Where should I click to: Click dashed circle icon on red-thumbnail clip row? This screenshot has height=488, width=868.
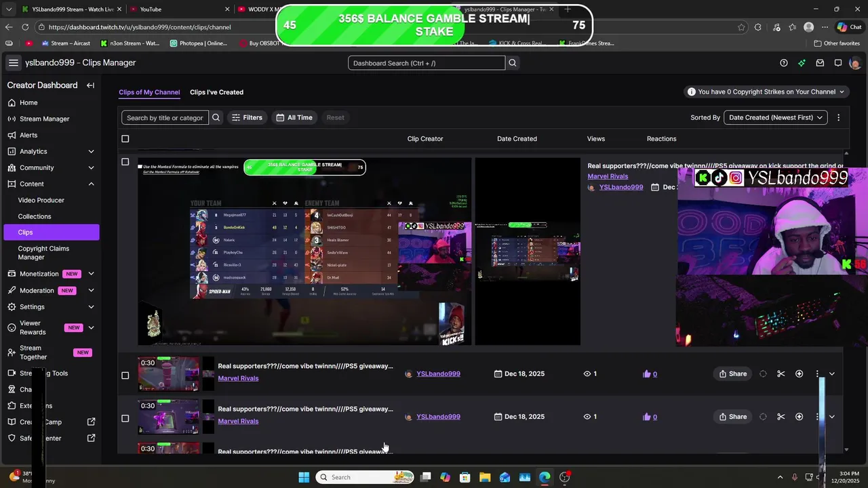[x=763, y=374]
